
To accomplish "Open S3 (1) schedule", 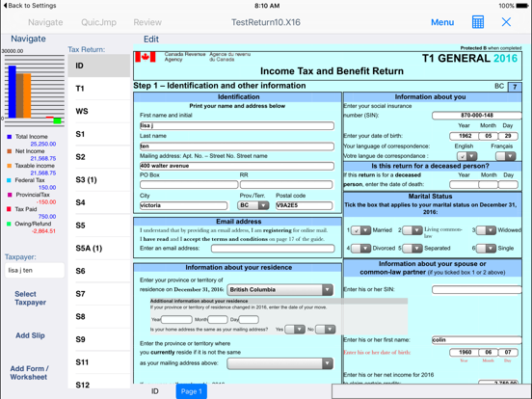I will click(x=98, y=180).
